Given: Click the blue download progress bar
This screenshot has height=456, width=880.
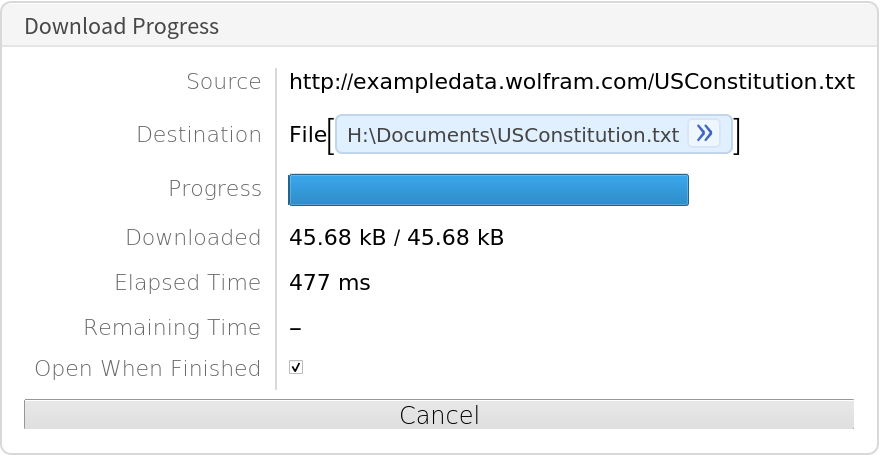Looking at the screenshot, I should click(488, 190).
